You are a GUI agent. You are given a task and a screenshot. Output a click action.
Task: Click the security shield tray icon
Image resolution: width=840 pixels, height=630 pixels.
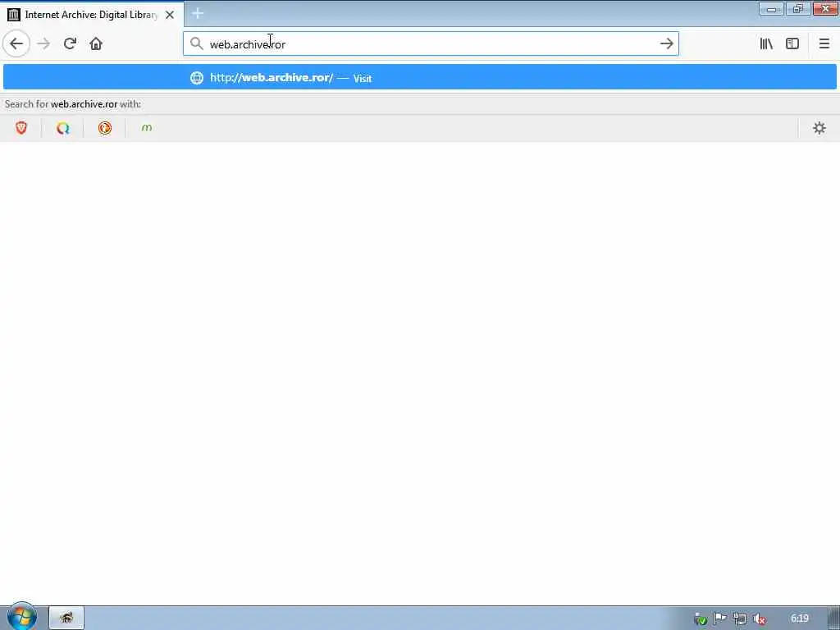coord(701,619)
